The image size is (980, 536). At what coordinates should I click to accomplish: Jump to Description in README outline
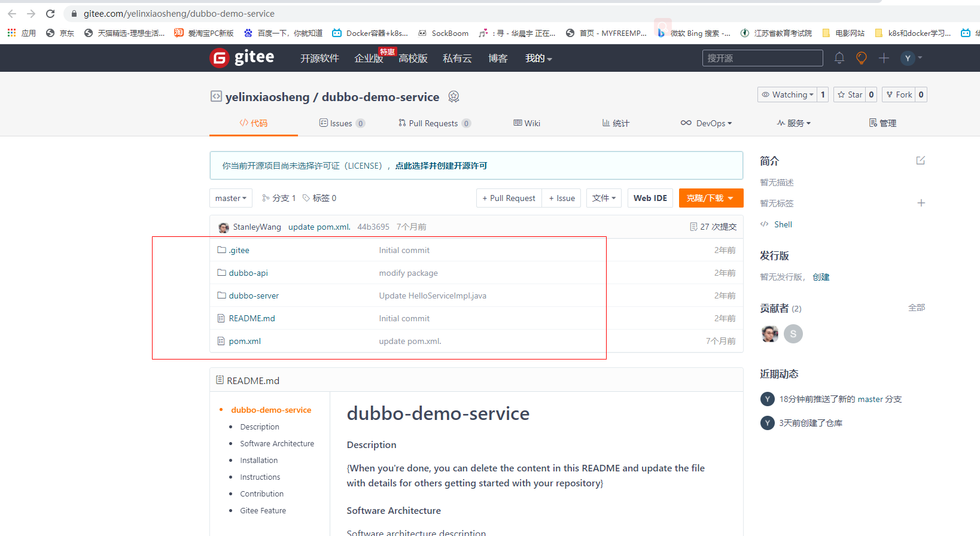[x=260, y=427]
